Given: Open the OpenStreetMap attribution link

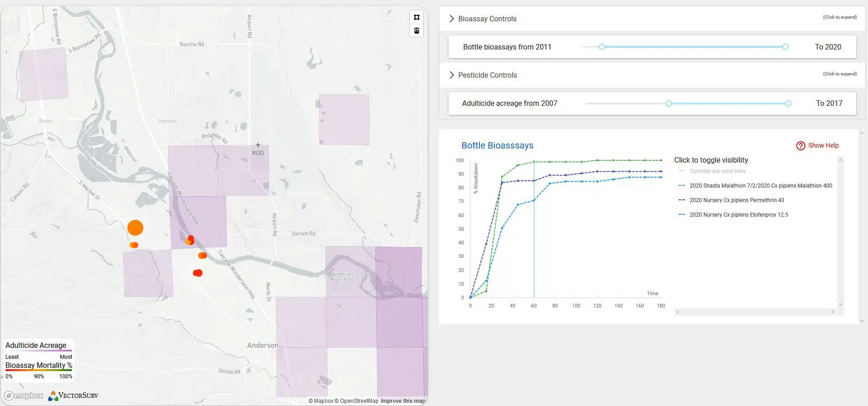Looking at the screenshot, I should click(356, 401).
